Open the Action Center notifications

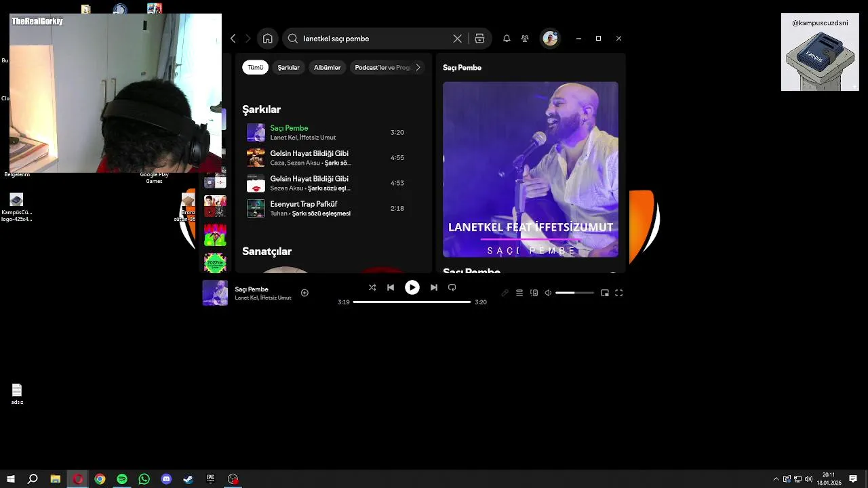click(853, 479)
